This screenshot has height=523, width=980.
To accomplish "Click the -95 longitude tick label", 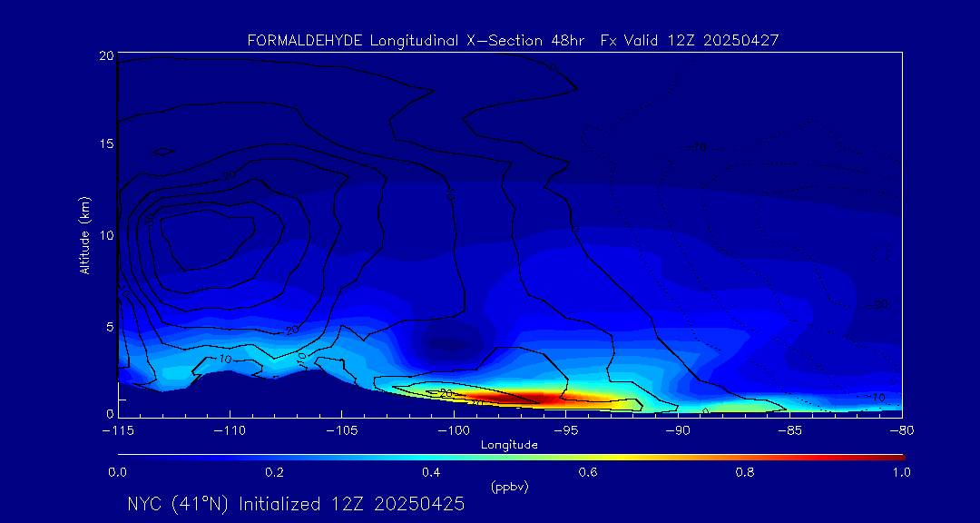I will click(x=565, y=431).
